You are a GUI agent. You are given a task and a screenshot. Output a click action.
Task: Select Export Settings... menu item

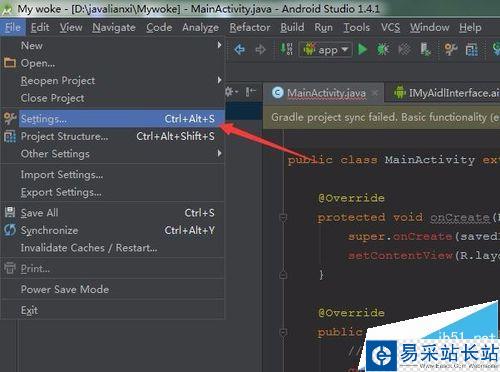click(x=113, y=192)
